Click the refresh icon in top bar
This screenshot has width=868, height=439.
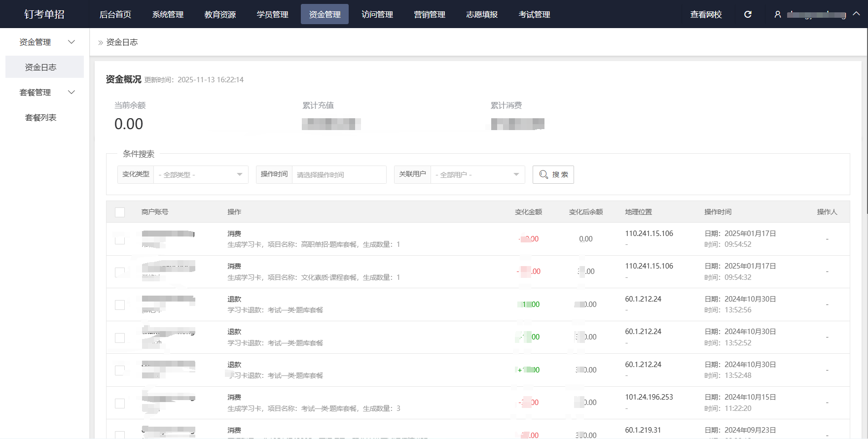pyautogui.click(x=748, y=14)
